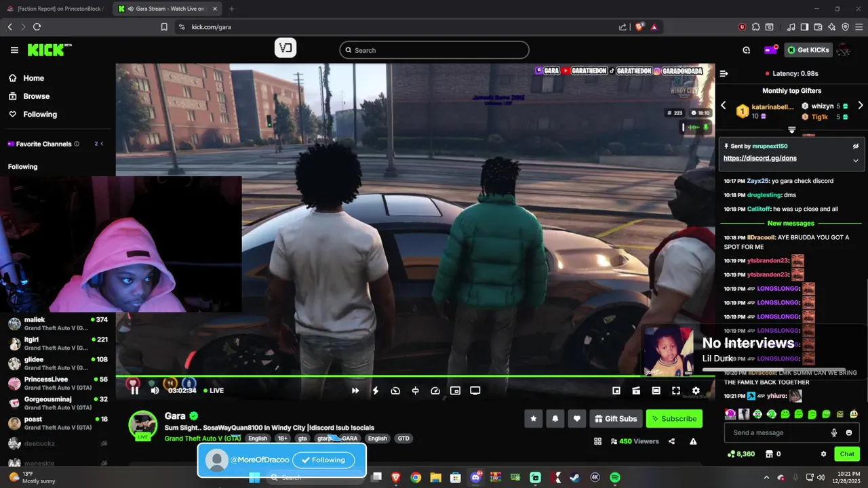
Task: Share the stream via share icon
Action: coord(671,441)
